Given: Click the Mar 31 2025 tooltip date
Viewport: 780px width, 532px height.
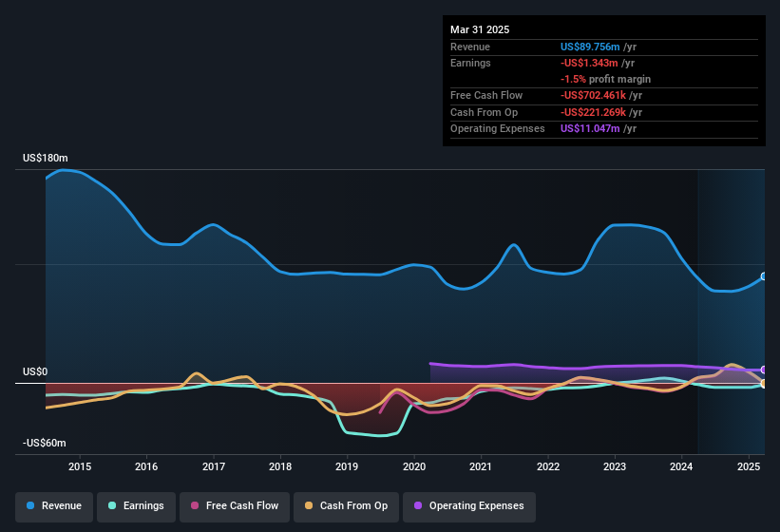Looking at the screenshot, I should [x=480, y=29].
